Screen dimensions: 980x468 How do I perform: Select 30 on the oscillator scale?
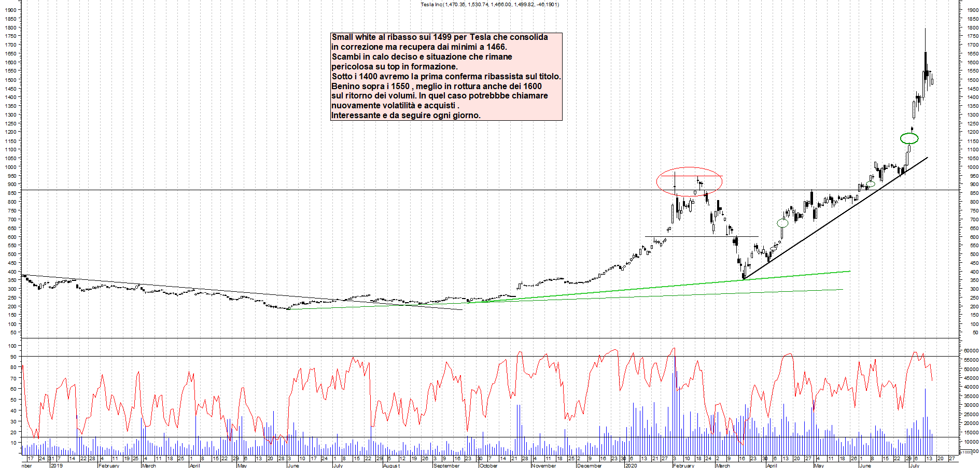point(13,421)
